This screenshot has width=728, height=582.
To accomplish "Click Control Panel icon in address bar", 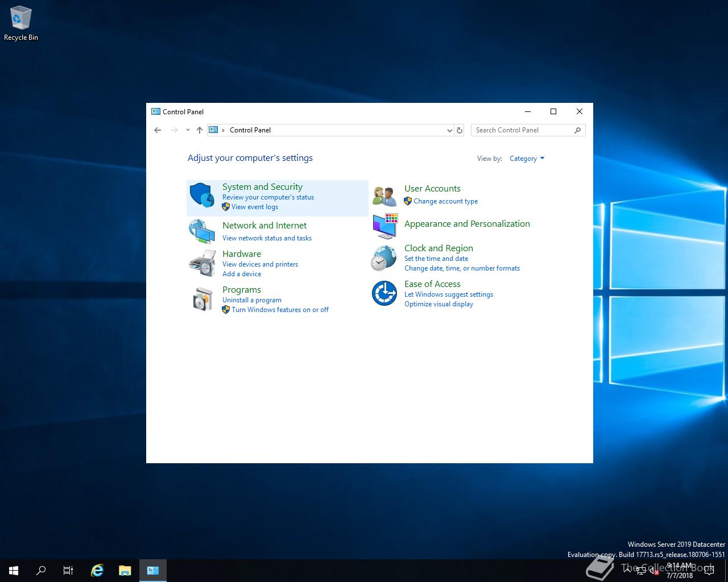I will [213, 130].
